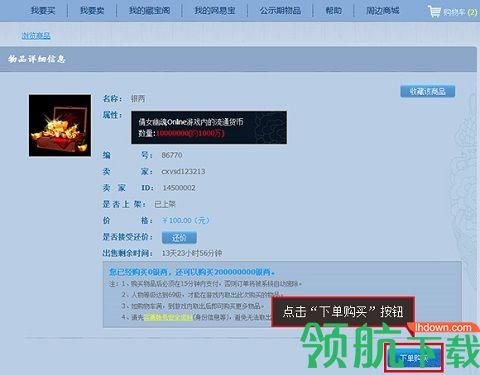
Task: Click the shopping cart icon
Action: tap(434, 12)
